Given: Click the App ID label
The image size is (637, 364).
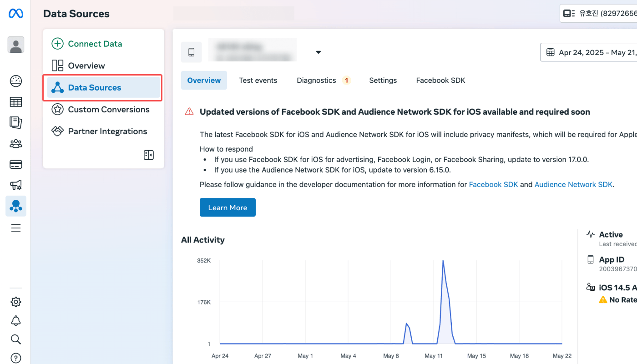Looking at the screenshot, I should pos(612,260).
